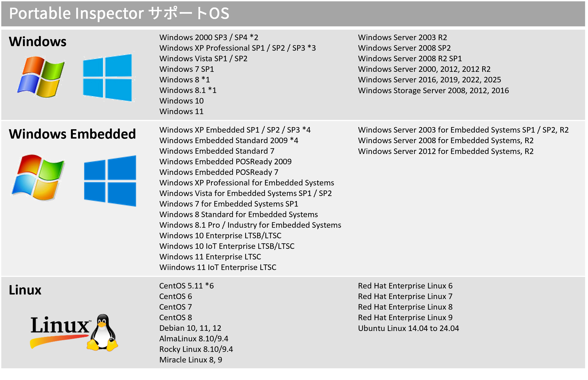Click Ubuntu Linux 14.04 to 24.04 entry
Screen dimensions: 588x380
pyautogui.click(x=408, y=328)
